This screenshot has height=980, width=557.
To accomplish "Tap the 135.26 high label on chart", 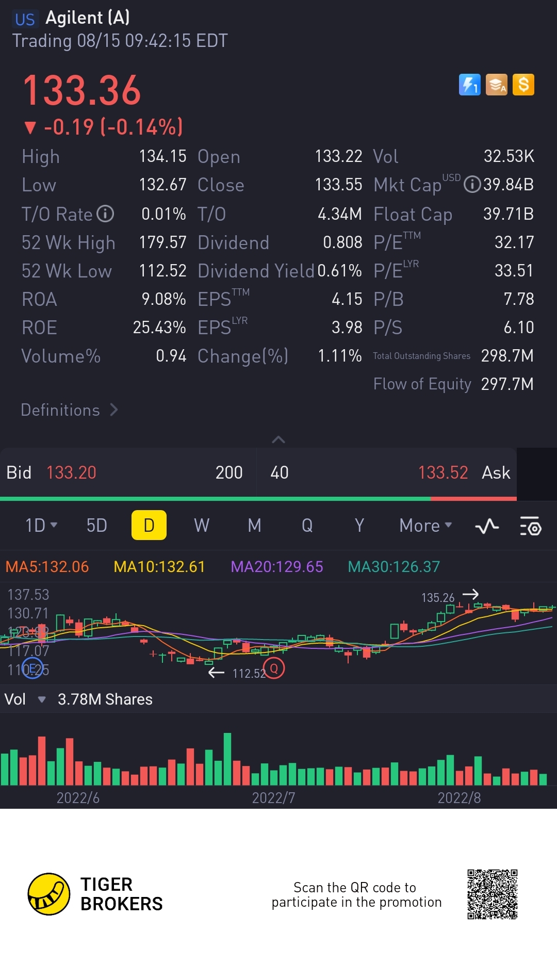I will (438, 598).
